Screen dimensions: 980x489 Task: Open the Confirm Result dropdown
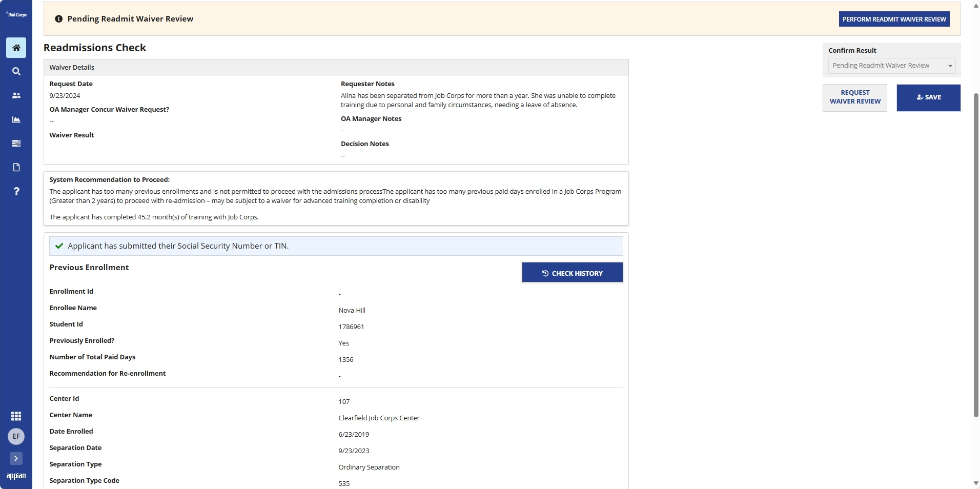[x=892, y=66]
